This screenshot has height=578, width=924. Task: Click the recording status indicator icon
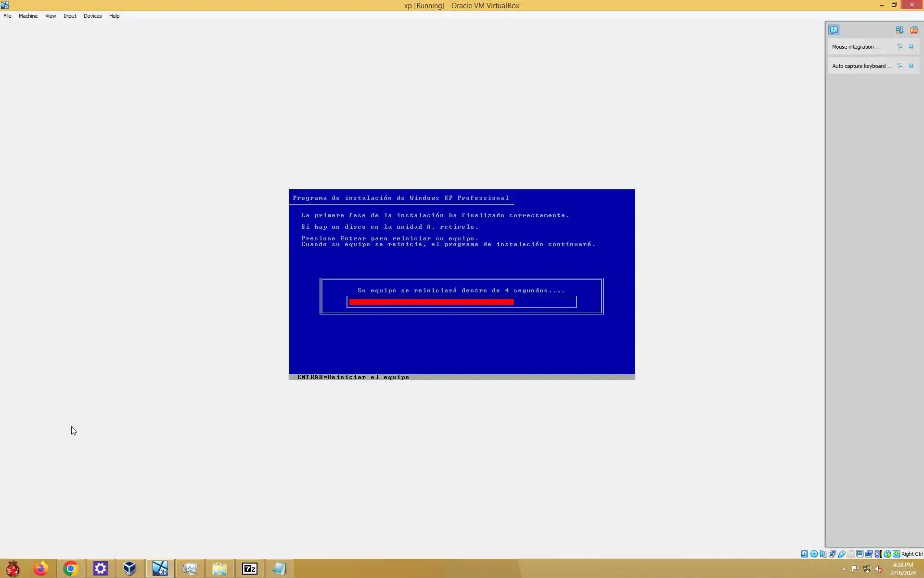[869, 554]
